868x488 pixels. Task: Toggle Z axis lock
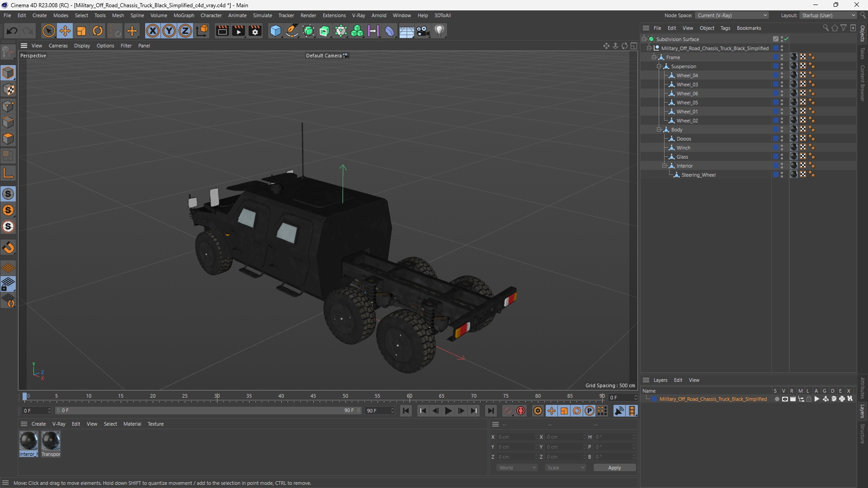[185, 31]
